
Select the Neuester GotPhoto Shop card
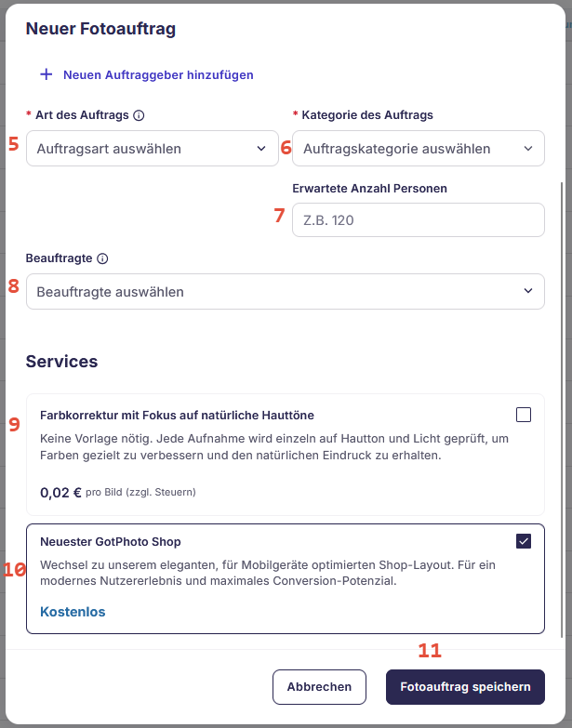[286, 578]
